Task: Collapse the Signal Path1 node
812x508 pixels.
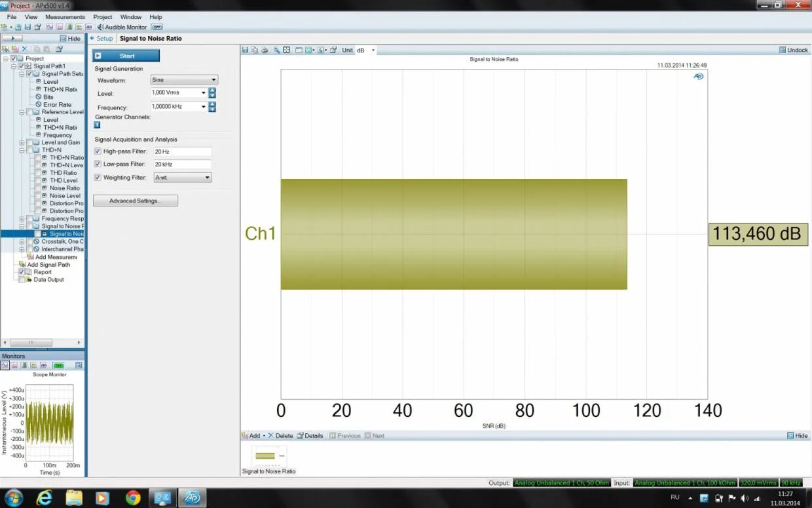Action: [x=14, y=66]
